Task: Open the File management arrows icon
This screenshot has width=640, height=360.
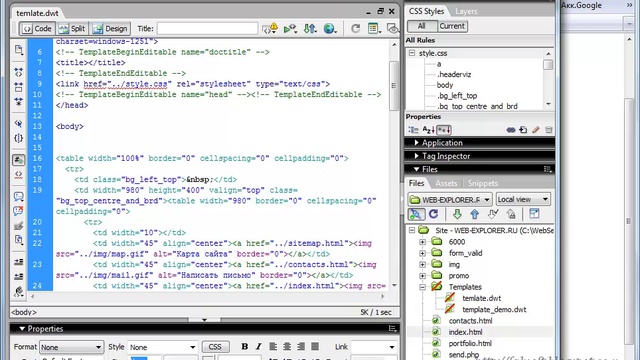Action: point(310,29)
